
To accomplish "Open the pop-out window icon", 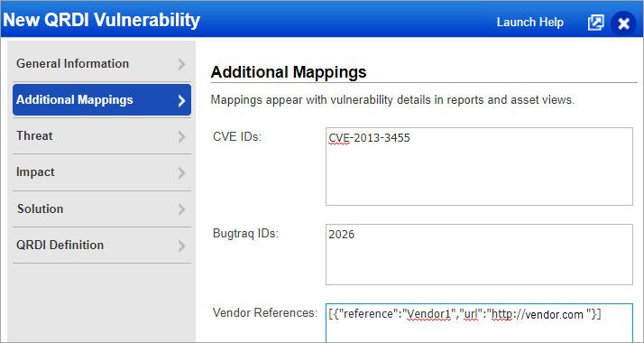I will (x=595, y=23).
